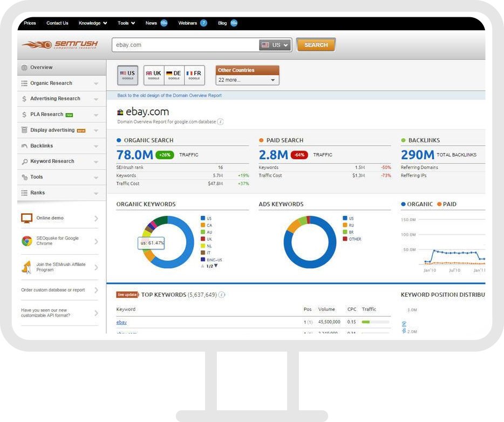Image resolution: width=504 pixels, height=422 pixels.
Task: Click the Search button
Action: click(x=316, y=45)
